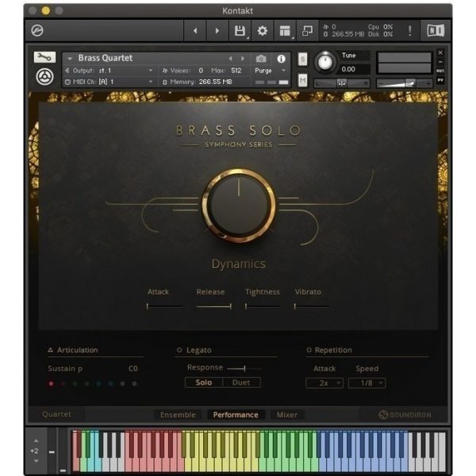The width and height of the screenshot is (476, 476).
Task: Show instrument info with the i icon
Action: click(x=281, y=59)
